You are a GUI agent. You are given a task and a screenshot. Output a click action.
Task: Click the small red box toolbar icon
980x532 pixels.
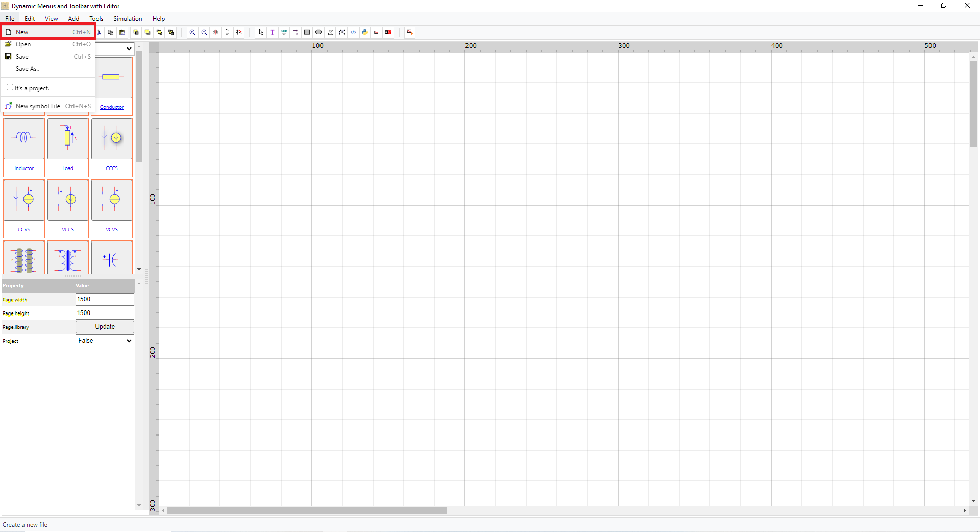click(x=376, y=32)
